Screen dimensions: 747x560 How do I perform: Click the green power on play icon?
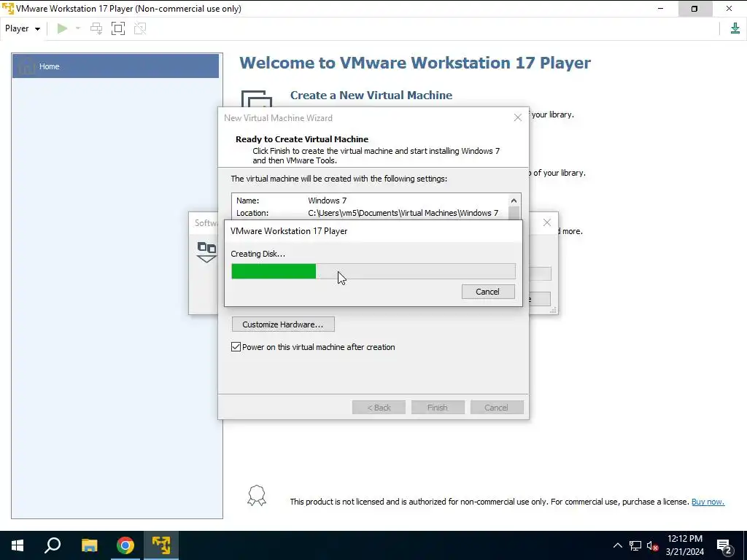(x=62, y=28)
